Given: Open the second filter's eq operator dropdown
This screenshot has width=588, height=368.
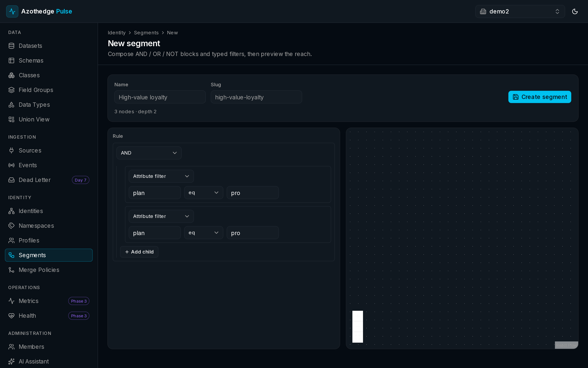Looking at the screenshot, I should [204, 233].
